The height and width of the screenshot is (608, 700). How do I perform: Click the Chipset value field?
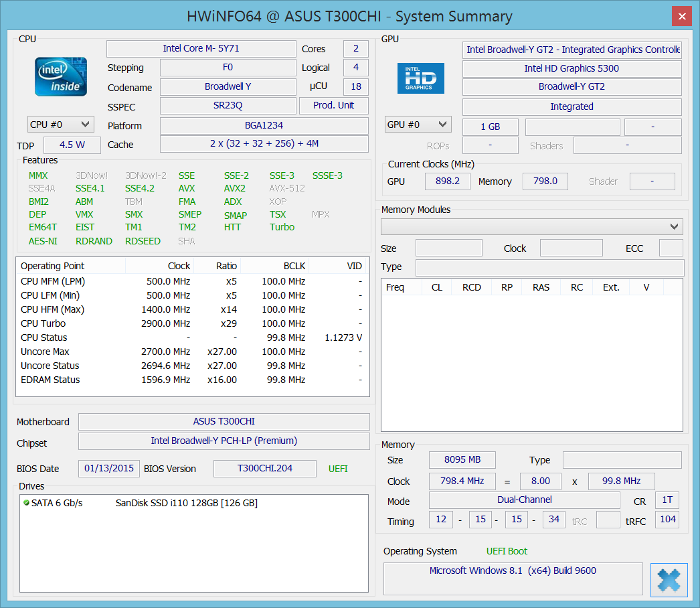point(224,441)
